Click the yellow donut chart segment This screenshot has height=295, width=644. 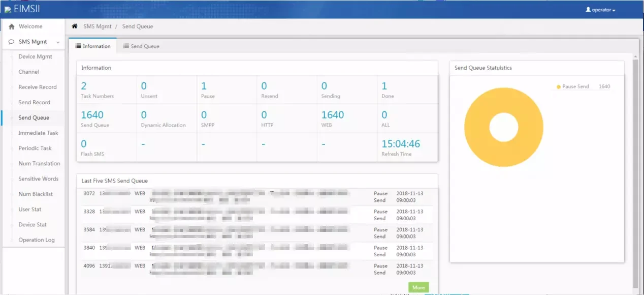click(477, 127)
